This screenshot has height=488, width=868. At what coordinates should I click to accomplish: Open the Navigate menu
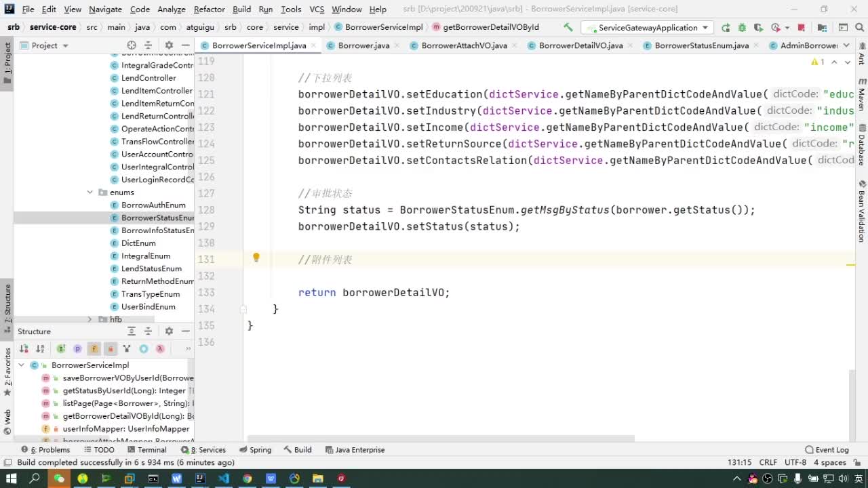[x=105, y=9]
